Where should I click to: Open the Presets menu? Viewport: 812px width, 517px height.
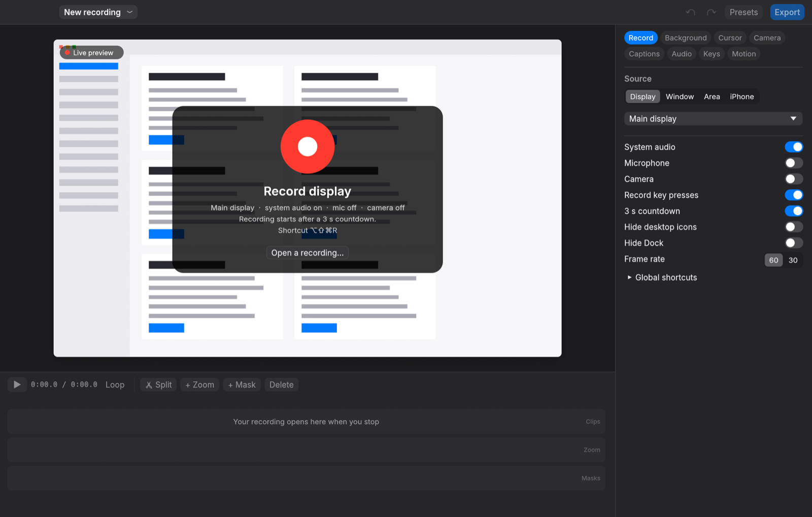[743, 12]
